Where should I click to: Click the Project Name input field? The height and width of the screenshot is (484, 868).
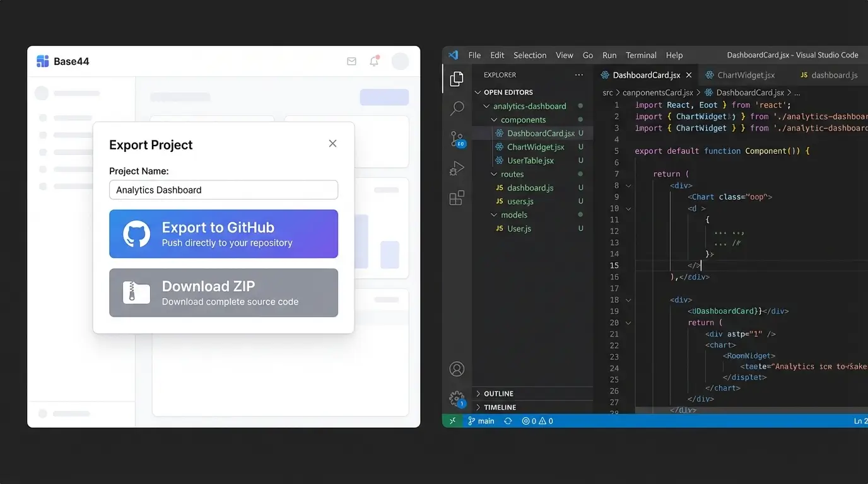click(223, 190)
